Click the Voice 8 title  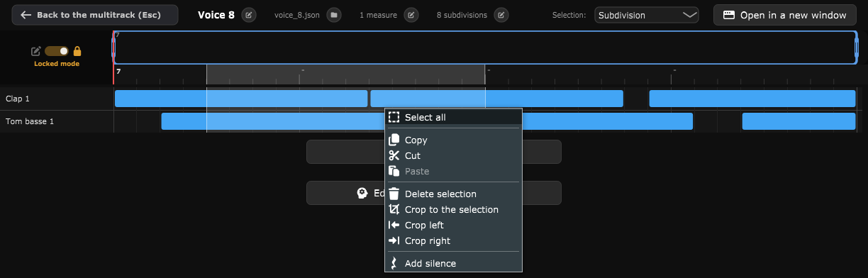tap(216, 15)
